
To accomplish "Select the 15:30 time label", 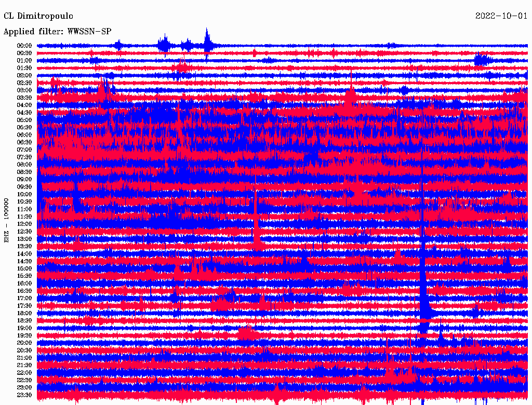I will (24, 276).
